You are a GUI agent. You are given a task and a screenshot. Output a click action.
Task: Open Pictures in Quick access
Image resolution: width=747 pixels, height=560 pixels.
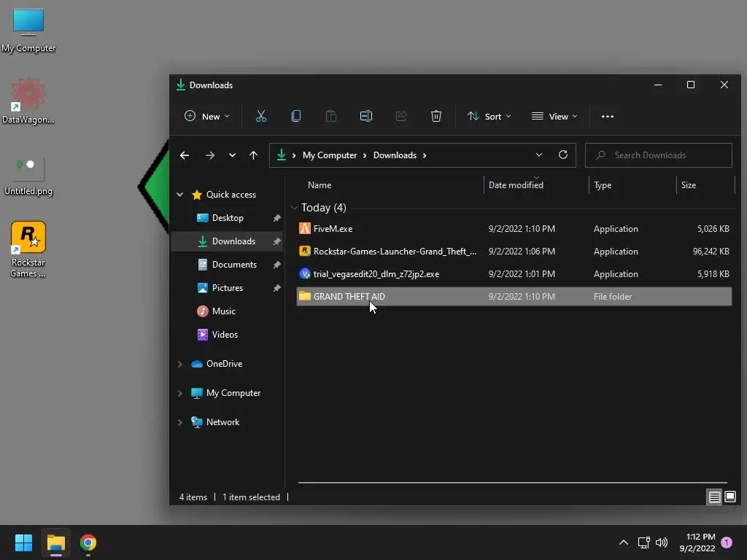coord(228,287)
